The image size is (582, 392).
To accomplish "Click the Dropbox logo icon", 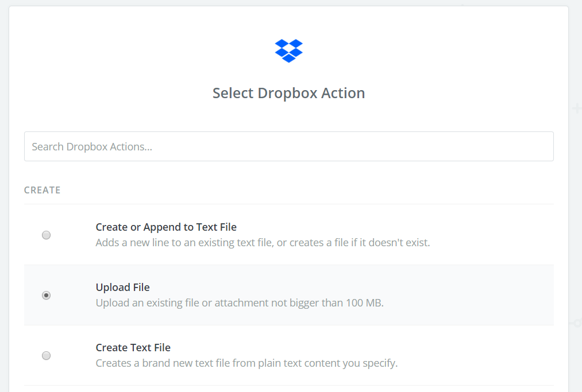I will tap(289, 51).
